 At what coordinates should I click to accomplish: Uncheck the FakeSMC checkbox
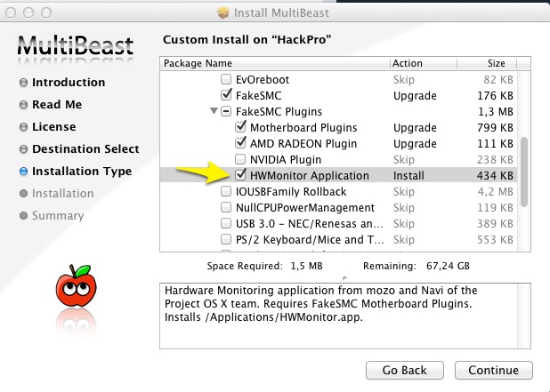tap(226, 95)
